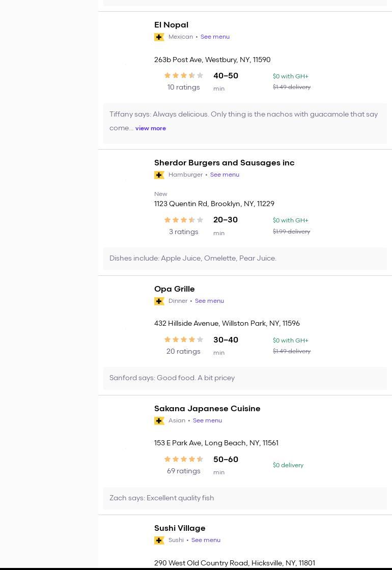
Task: Click the GH+ badge icon under Opa Grille
Action: pos(159,301)
